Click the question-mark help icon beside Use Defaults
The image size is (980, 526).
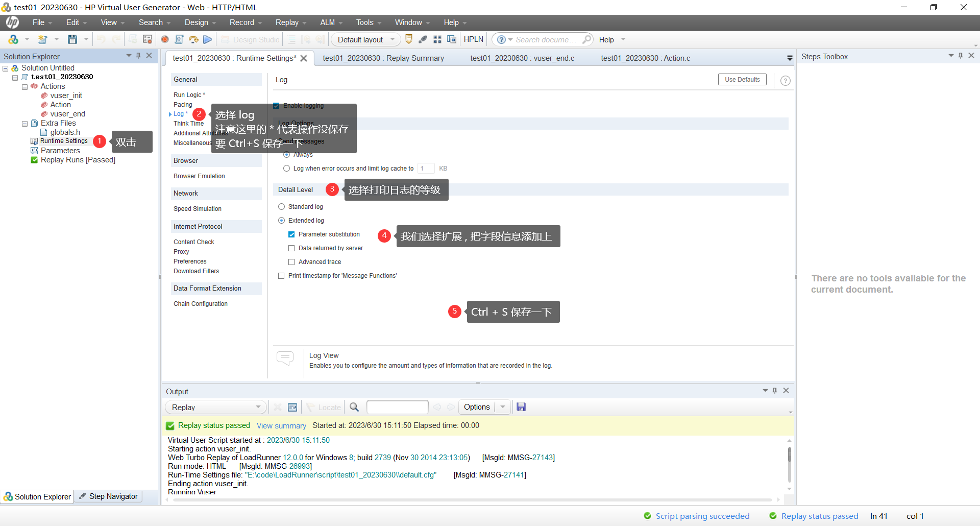[x=786, y=80]
